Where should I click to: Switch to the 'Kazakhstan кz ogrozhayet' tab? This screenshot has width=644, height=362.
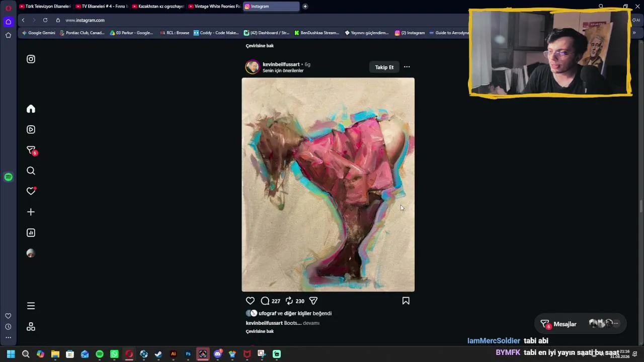coord(157,7)
